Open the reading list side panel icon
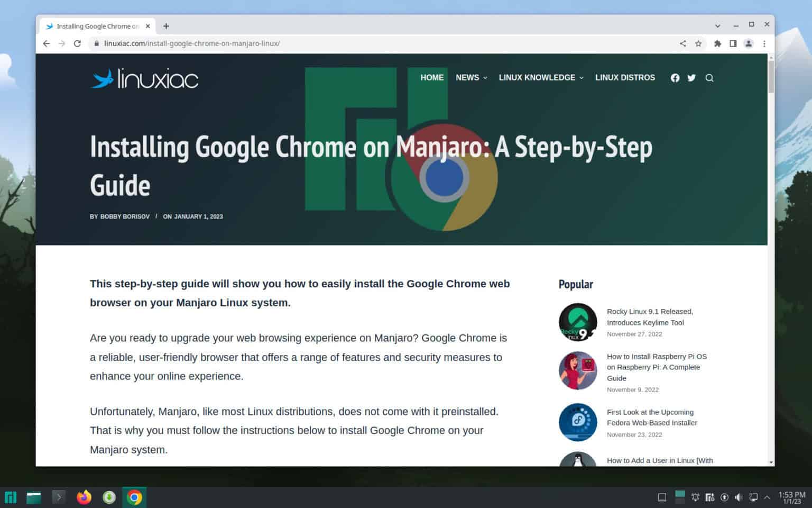812x508 pixels. [733, 43]
